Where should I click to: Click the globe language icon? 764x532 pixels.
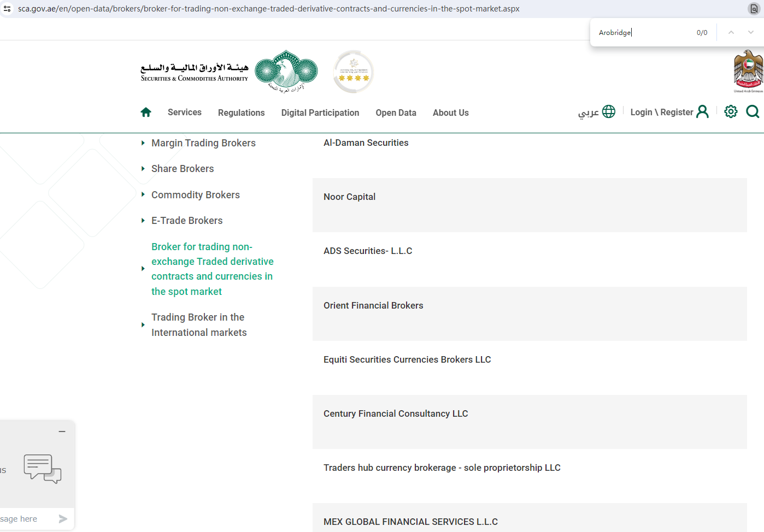click(608, 112)
